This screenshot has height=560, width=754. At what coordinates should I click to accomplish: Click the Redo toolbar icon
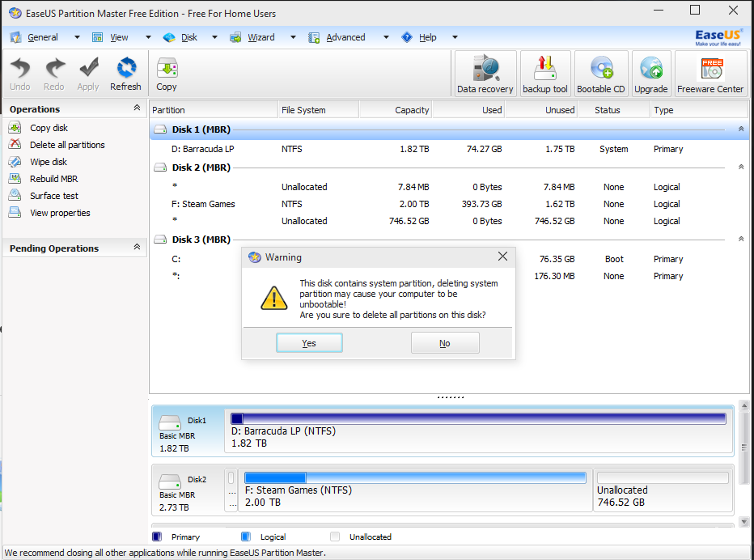click(54, 74)
